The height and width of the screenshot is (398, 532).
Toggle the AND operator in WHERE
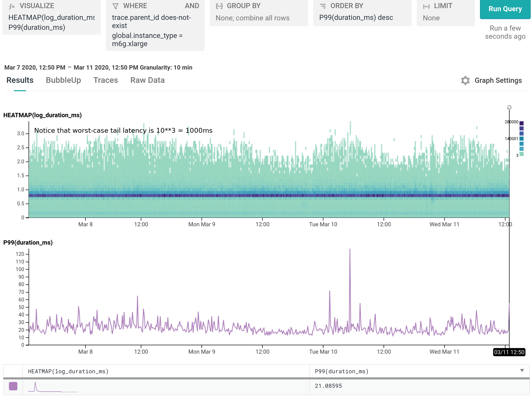click(192, 6)
